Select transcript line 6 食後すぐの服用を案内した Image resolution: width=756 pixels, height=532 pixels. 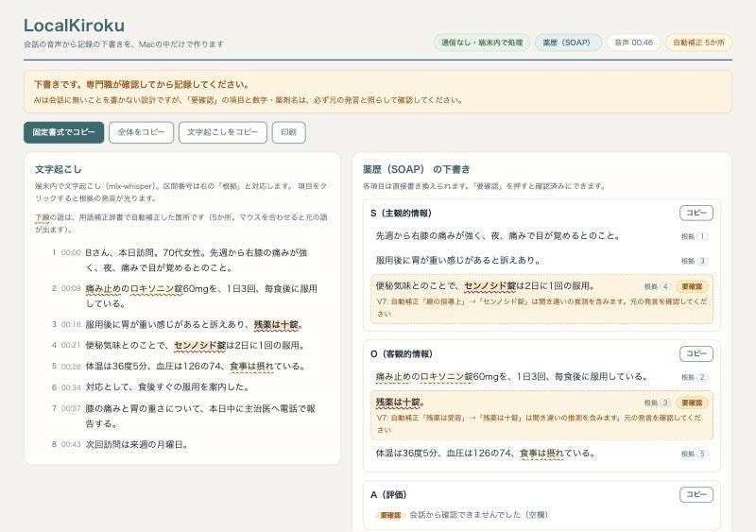tap(182, 386)
